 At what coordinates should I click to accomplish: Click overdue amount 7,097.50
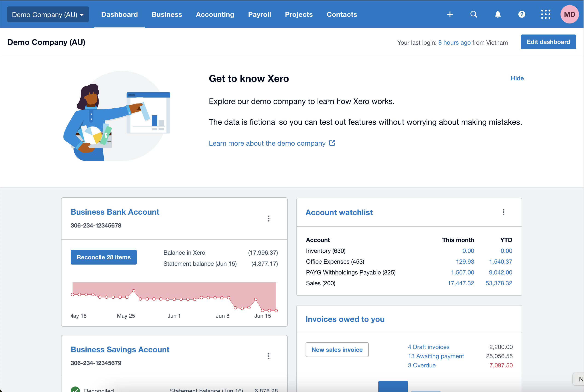tap(501, 365)
